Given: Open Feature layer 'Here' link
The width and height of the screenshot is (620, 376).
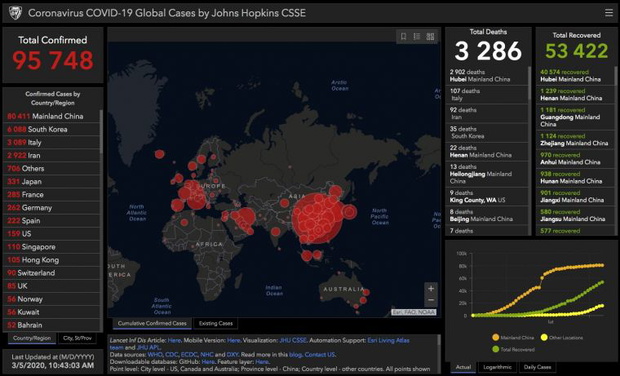Looking at the screenshot, I should tap(262, 362).
